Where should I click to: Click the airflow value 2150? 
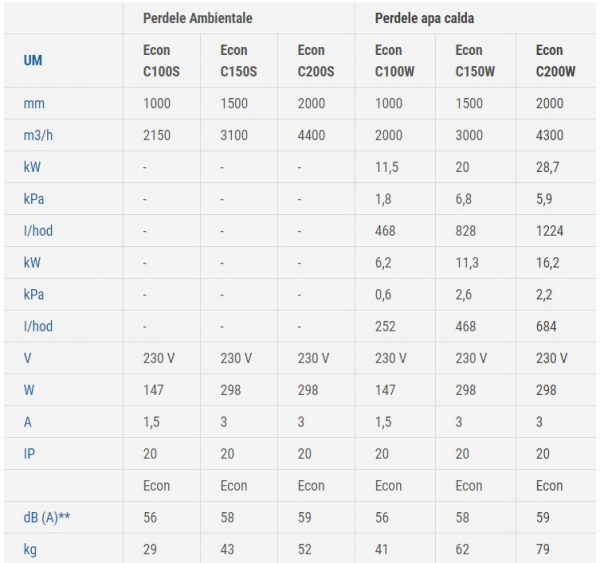tap(158, 135)
